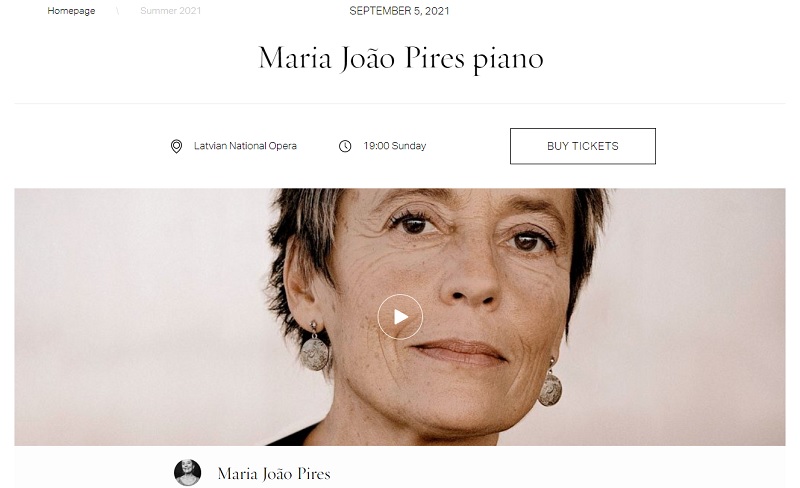
Task: Open the round artist avatar photo
Action: [187, 473]
